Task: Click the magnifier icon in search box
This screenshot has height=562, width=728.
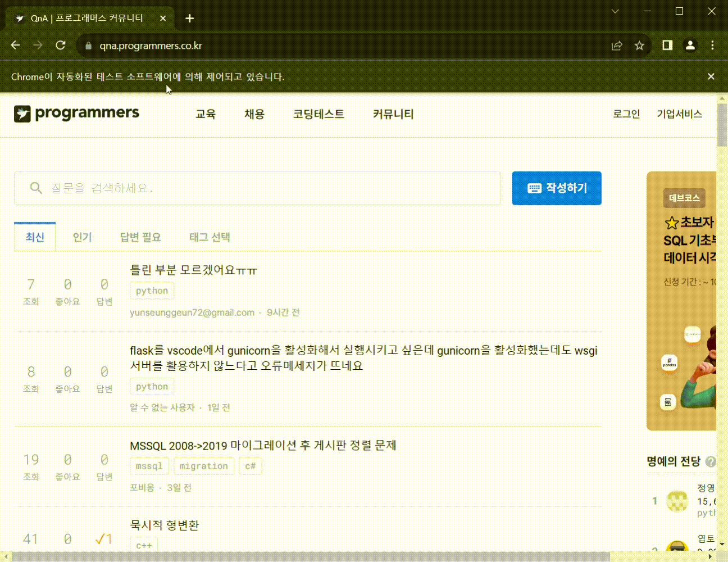Action: coord(36,188)
